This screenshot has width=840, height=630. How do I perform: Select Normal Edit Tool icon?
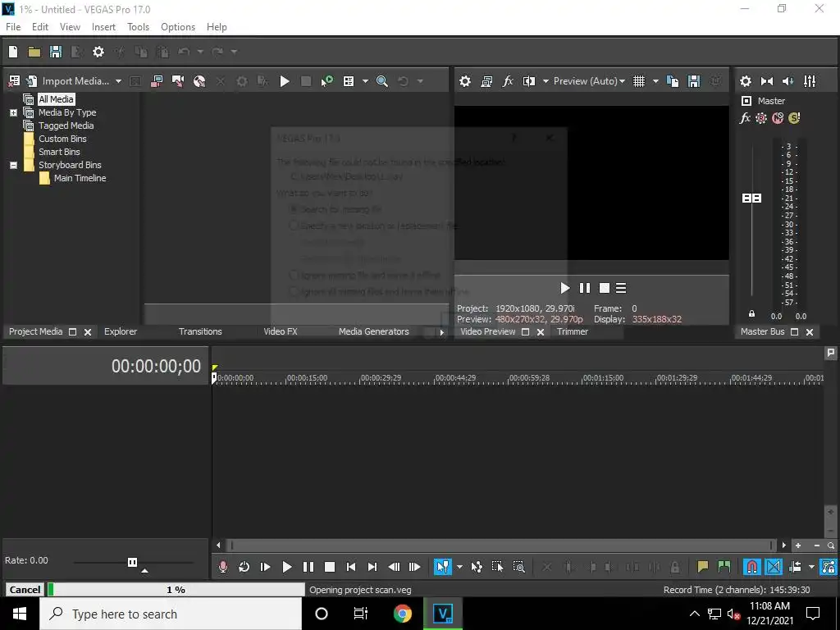click(x=442, y=567)
